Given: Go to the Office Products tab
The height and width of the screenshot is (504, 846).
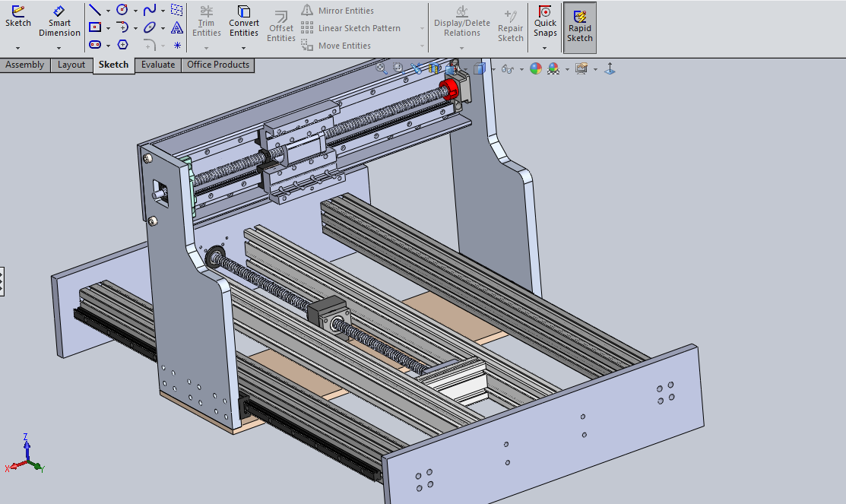Looking at the screenshot, I should [x=217, y=65].
